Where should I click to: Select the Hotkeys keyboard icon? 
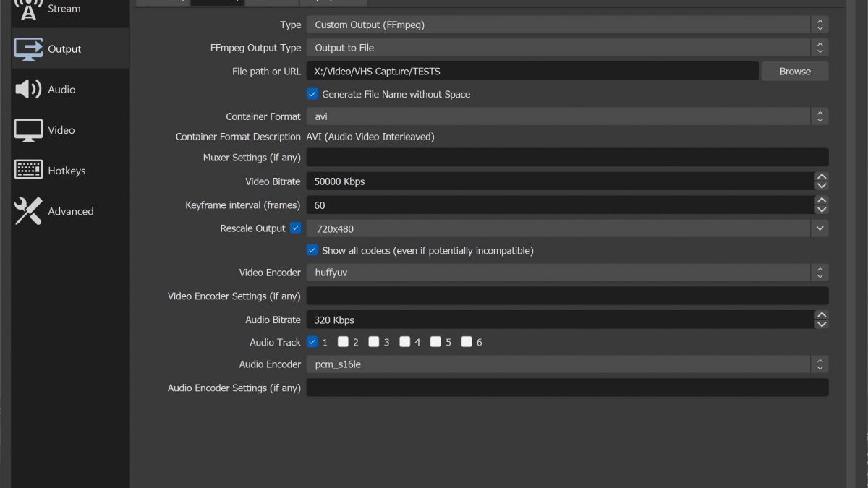point(29,171)
